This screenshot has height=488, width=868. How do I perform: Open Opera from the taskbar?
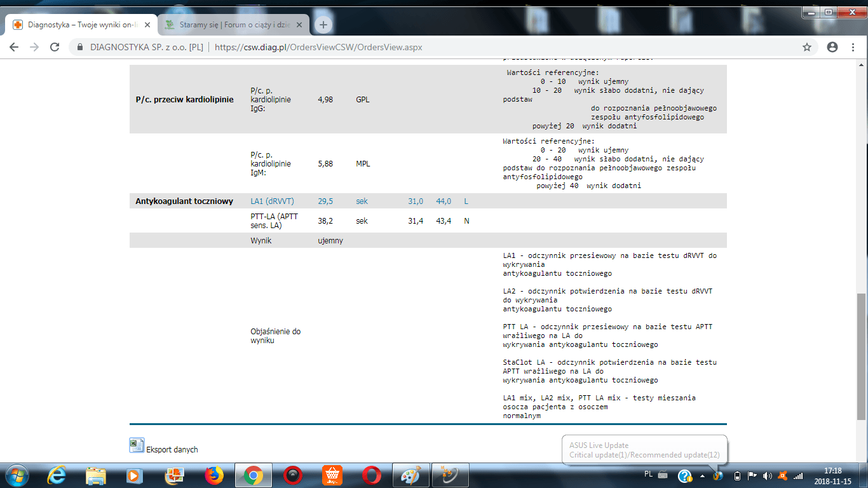coord(371,475)
